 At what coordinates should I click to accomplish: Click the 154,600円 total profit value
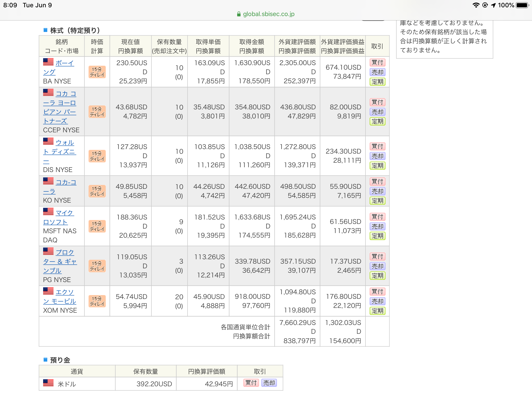[345, 341]
